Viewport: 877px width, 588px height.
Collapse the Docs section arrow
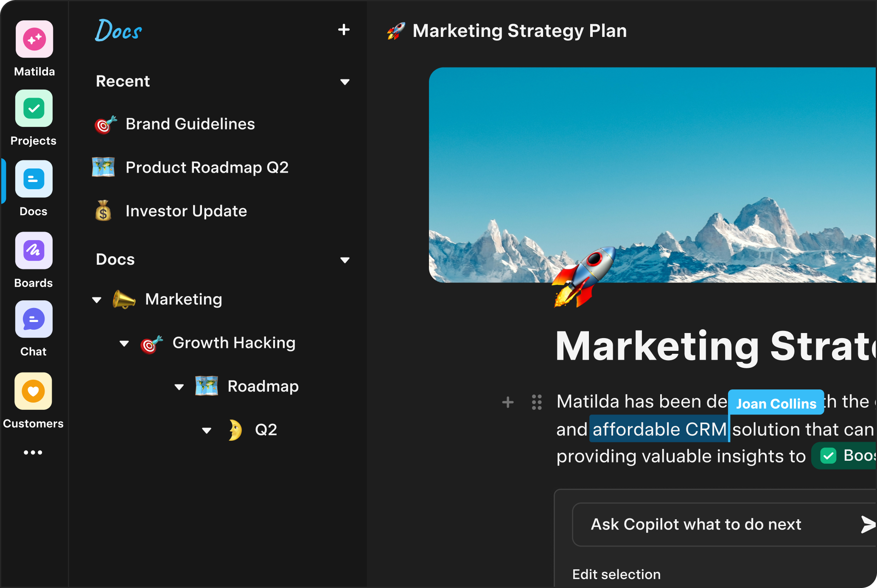click(345, 260)
